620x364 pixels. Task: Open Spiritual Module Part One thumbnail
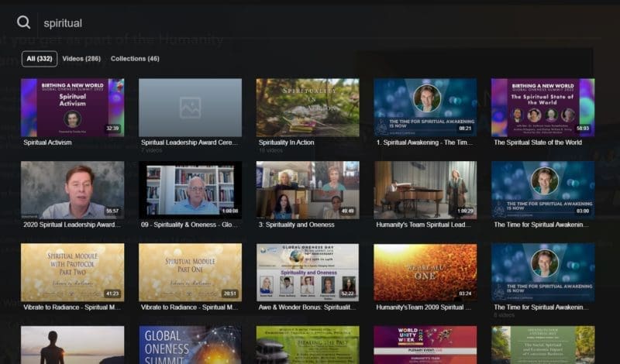tap(190, 273)
